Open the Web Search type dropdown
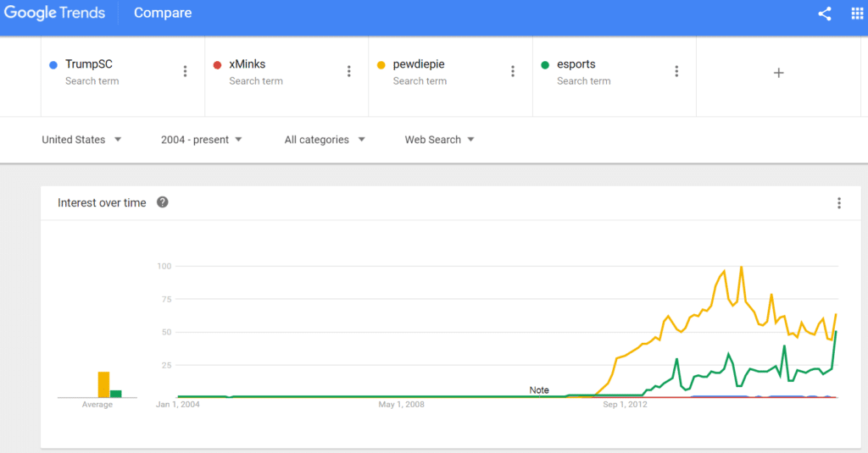 click(440, 140)
